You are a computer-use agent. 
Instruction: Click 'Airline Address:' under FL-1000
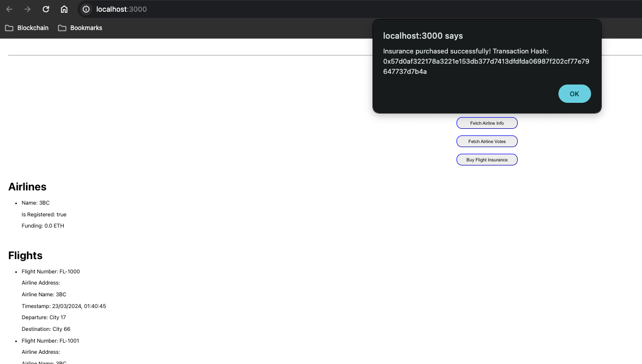[x=41, y=283]
